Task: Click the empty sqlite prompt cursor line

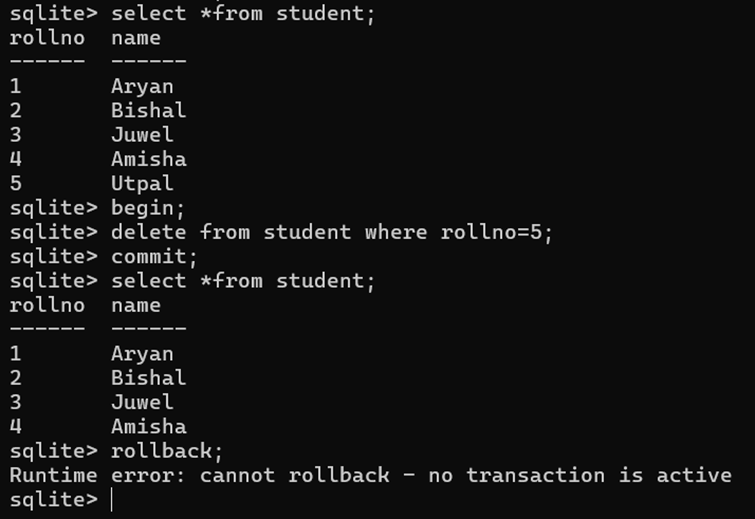Action: [61, 500]
